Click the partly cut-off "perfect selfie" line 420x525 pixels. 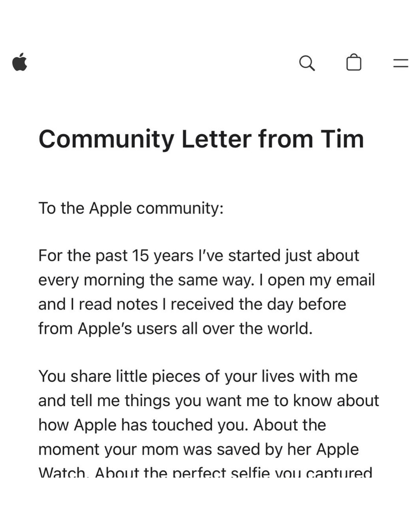pos(205,472)
